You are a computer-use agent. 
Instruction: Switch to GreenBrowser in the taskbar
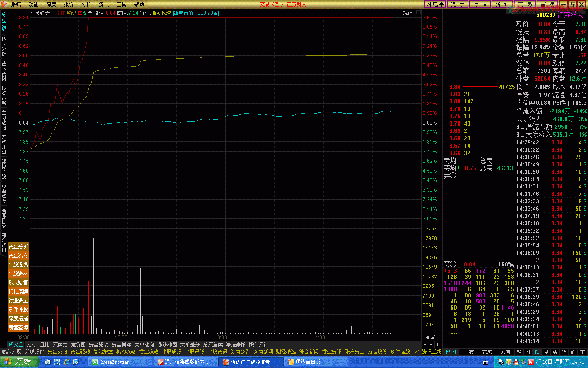(x=120, y=362)
